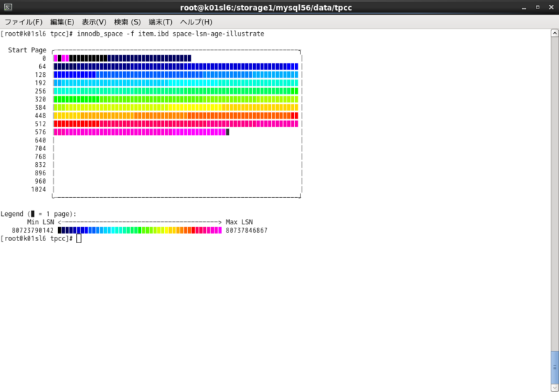Open the ファイル(F) menu

click(x=24, y=22)
